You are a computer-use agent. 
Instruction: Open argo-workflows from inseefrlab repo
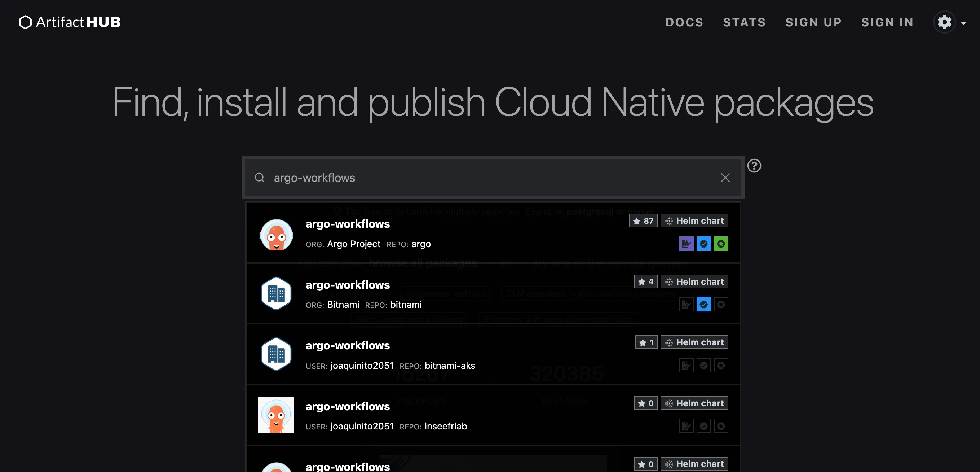coord(493,415)
